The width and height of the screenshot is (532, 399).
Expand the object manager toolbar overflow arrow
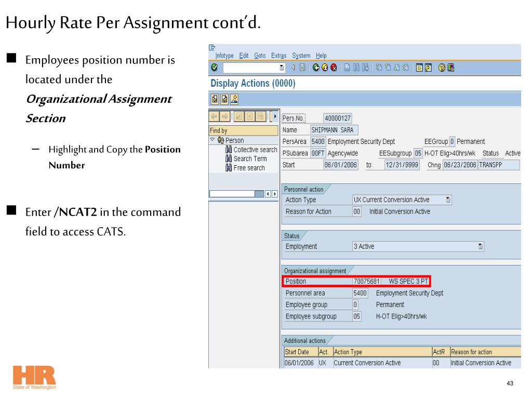[274, 116]
